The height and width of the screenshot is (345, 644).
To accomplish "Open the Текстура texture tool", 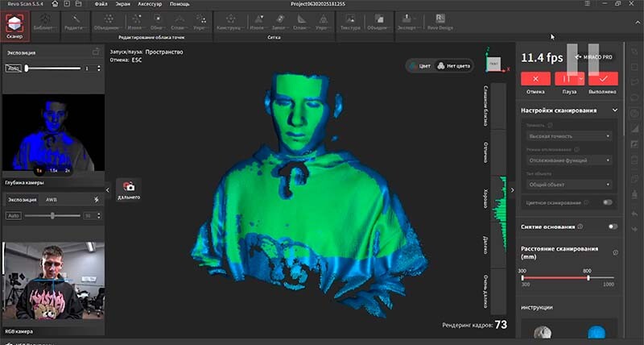I will [x=350, y=23].
